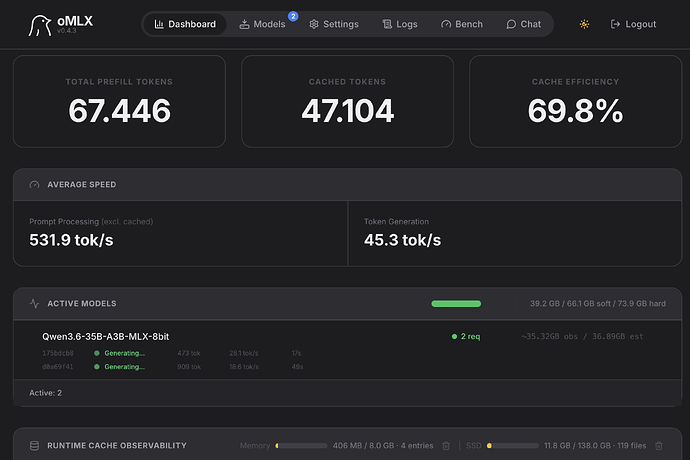The width and height of the screenshot is (690, 460).
Task: Click the Logout arrow icon
Action: (615, 24)
